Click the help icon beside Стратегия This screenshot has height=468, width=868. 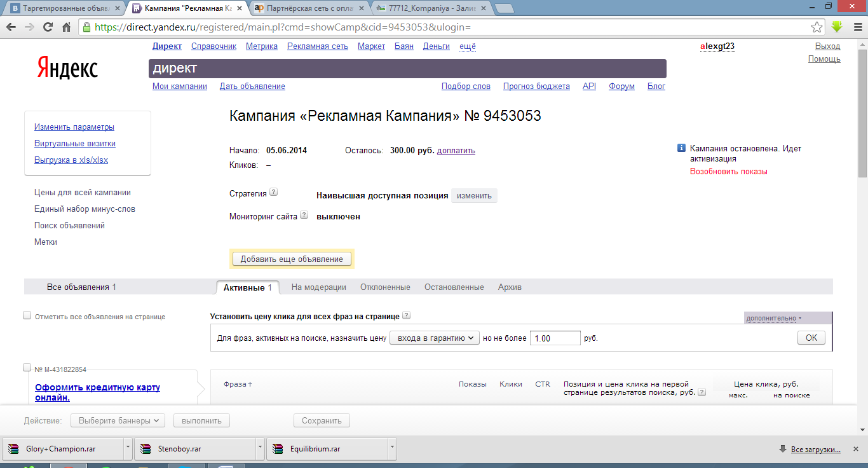click(x=273, y=192)
